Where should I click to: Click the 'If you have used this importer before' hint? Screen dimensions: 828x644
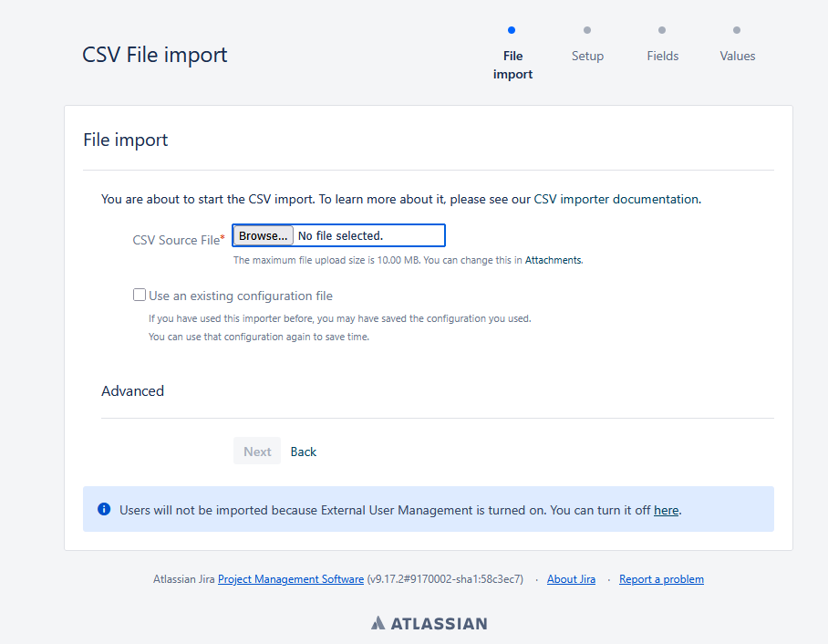[339, 318]
